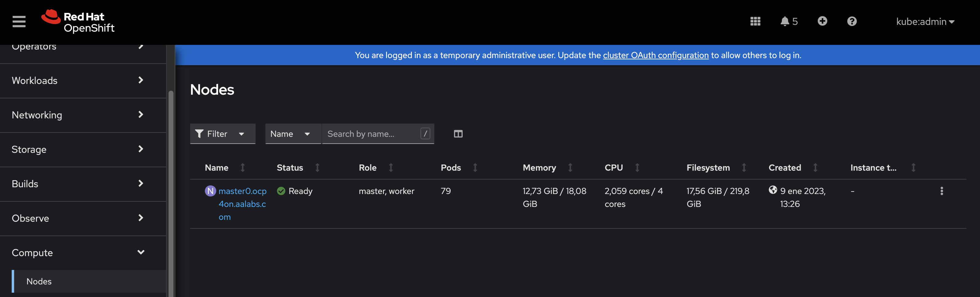
Task: Click the plus import YAML icon
Action: [x=822, y=21]
